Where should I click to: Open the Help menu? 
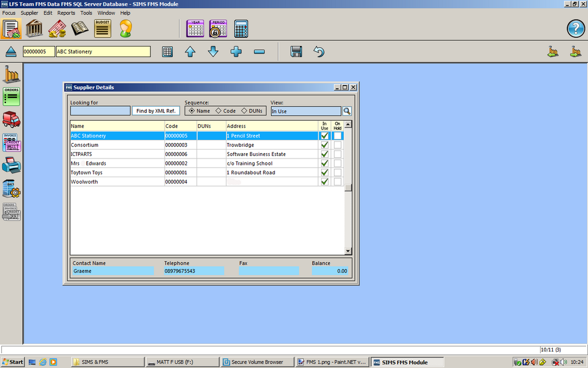tap(125, 13)
